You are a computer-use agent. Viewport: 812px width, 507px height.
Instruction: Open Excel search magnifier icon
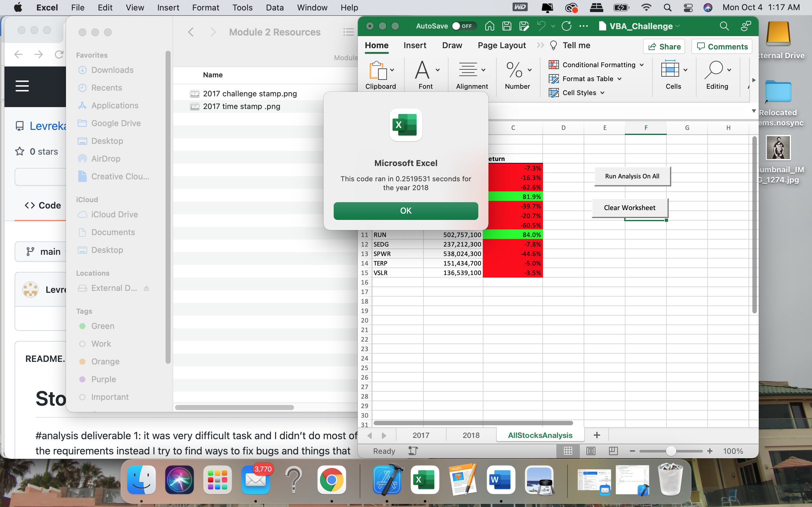pos(724,26)
